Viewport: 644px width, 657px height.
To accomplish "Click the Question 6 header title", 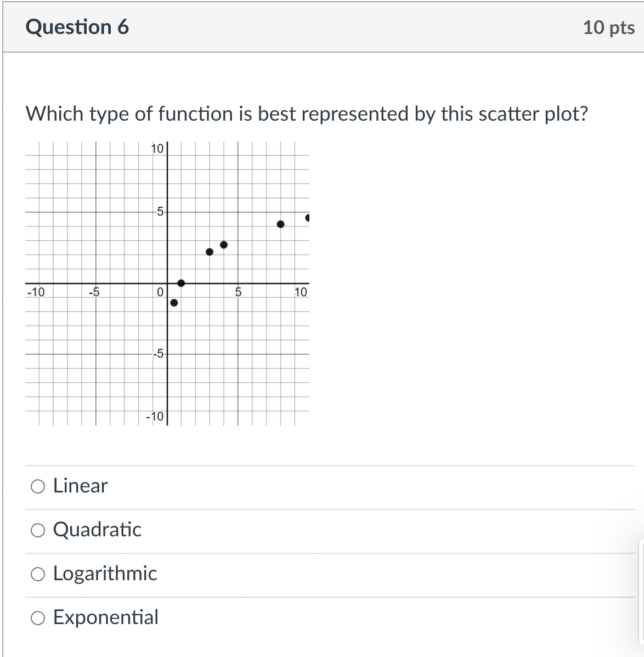I will click(77, 26).
